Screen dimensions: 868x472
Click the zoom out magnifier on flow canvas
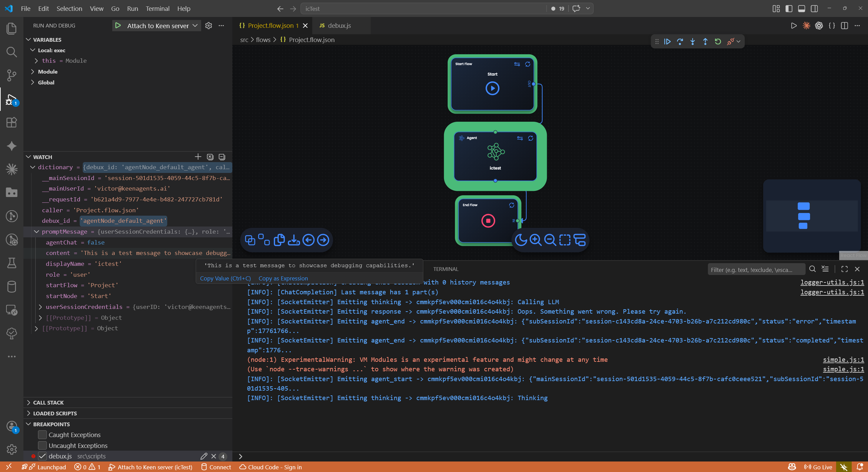pos(550,240)
